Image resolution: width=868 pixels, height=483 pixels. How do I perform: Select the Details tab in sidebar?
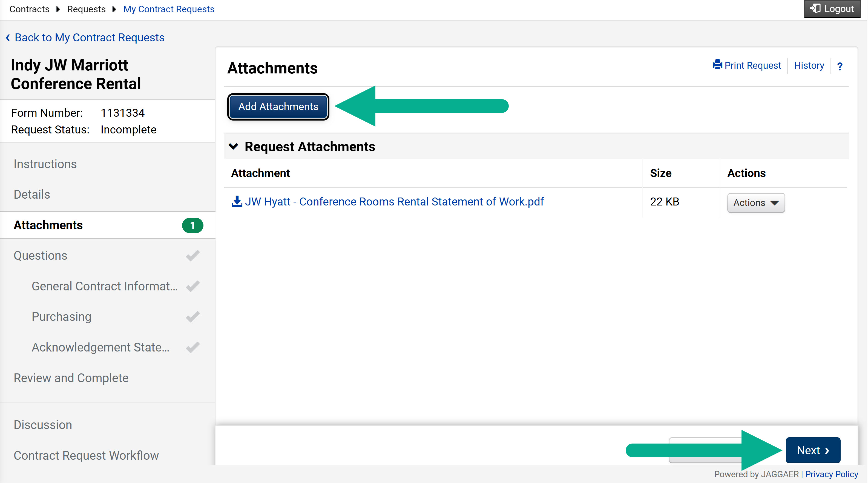[x=32, y=195]
